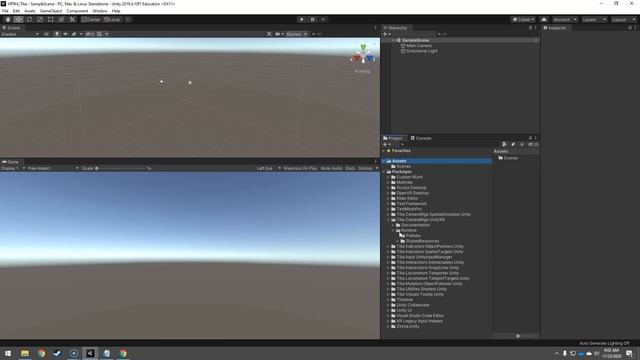Toggle Stats in Game view
This screenshot has height=360, width=640.
tap(350, 168)
